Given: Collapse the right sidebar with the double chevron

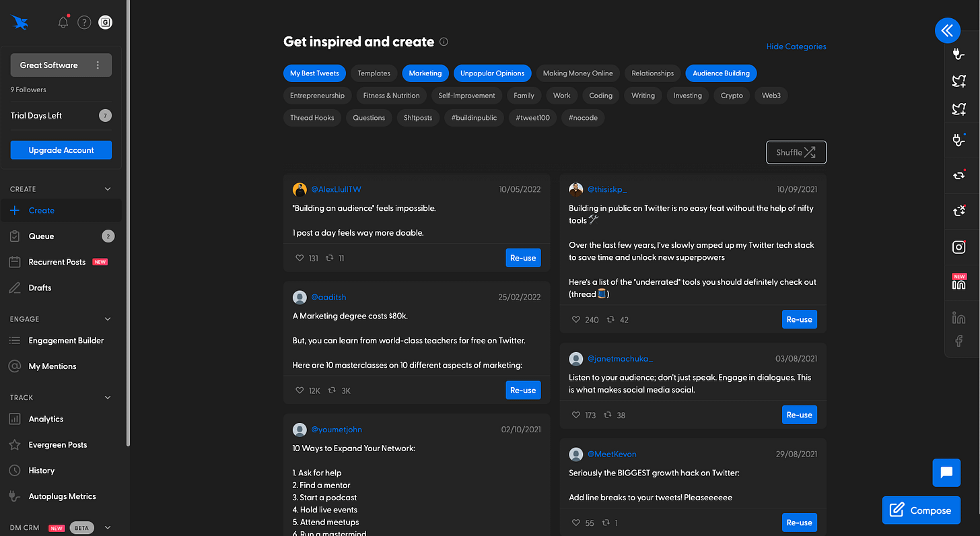Looking at the screenshot, I should (947, 30).
